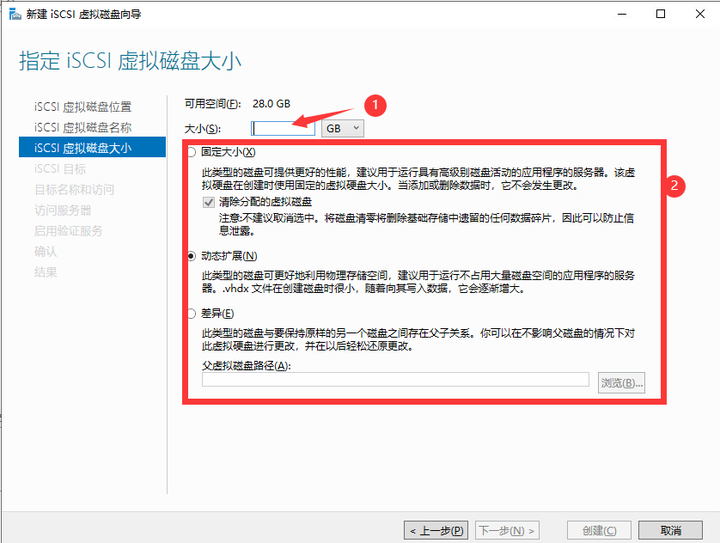Click the 创建(C) button
This screenshot has height=543, width=720.
pos(599,531)
